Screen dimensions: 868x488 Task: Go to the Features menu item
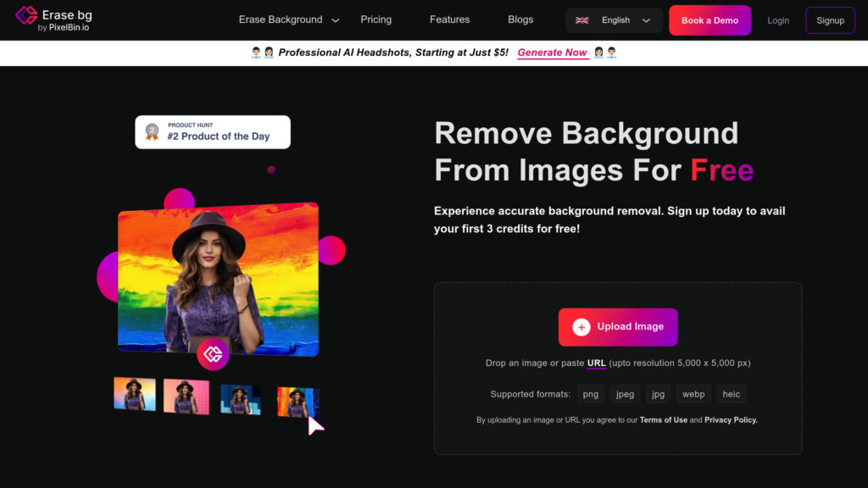tap(449, 19)
